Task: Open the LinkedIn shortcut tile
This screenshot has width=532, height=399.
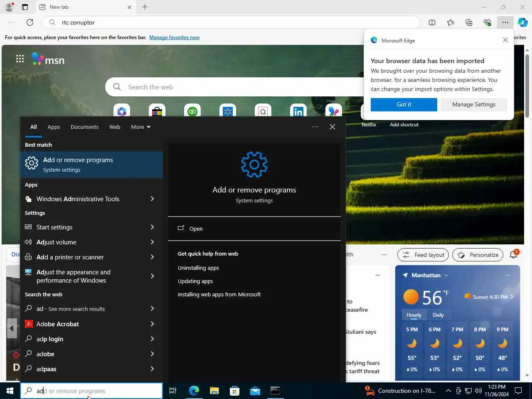Action: [298, 111]
